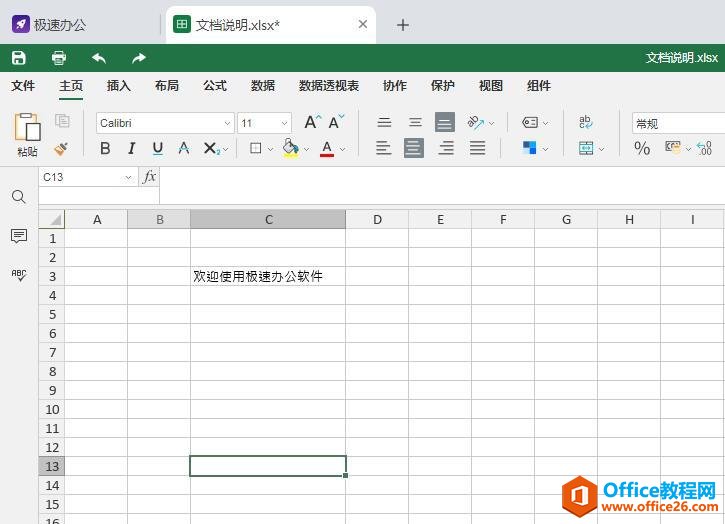Open the Calibri font name dropdown
Screen dimensions: 725x524
[227, 123]
